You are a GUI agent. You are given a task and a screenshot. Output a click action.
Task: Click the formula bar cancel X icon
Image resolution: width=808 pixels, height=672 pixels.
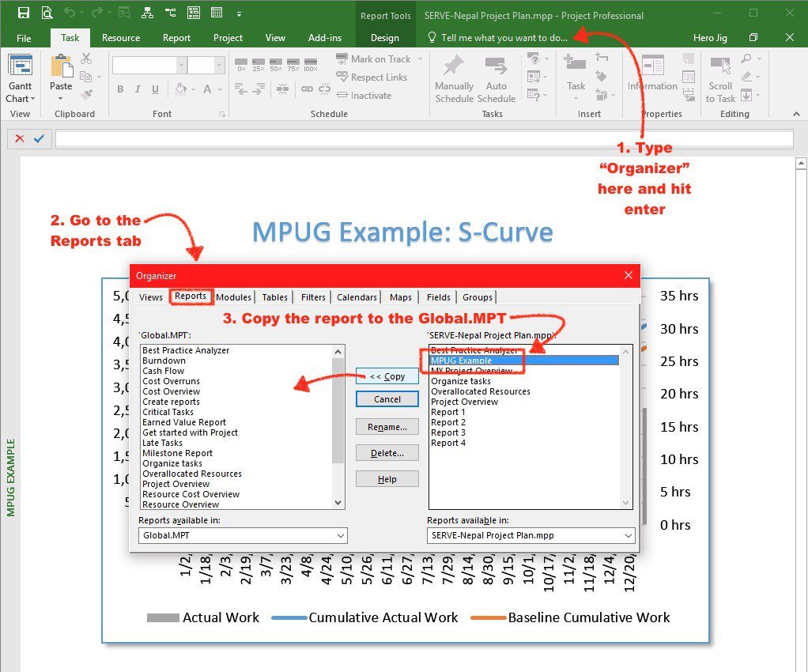tap(20, 138)
